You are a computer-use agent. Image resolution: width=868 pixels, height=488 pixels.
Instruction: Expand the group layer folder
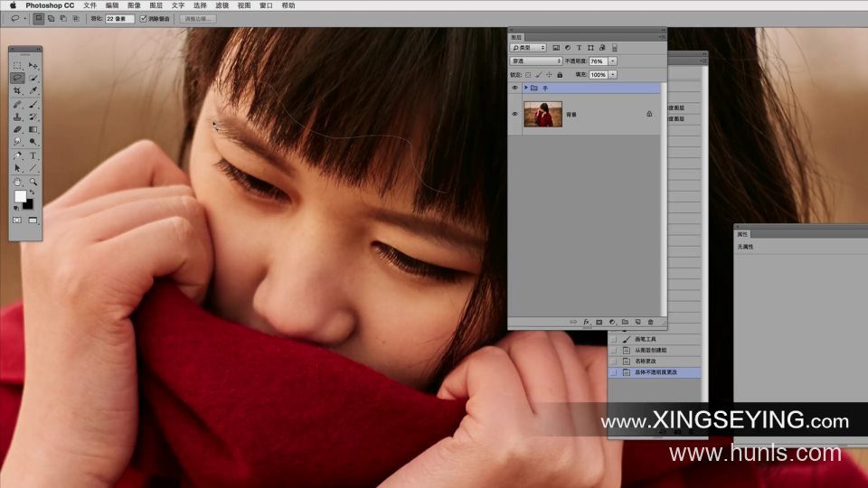526,88
